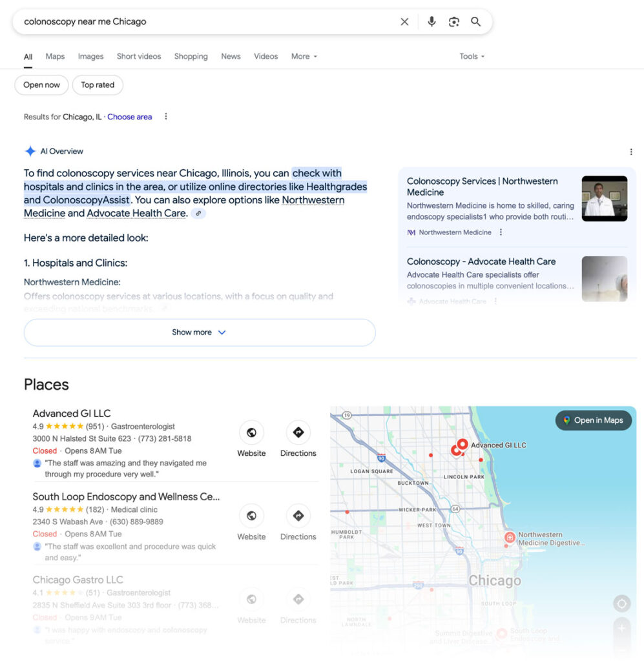Open the Short videos tab

(x=139, y=57)
